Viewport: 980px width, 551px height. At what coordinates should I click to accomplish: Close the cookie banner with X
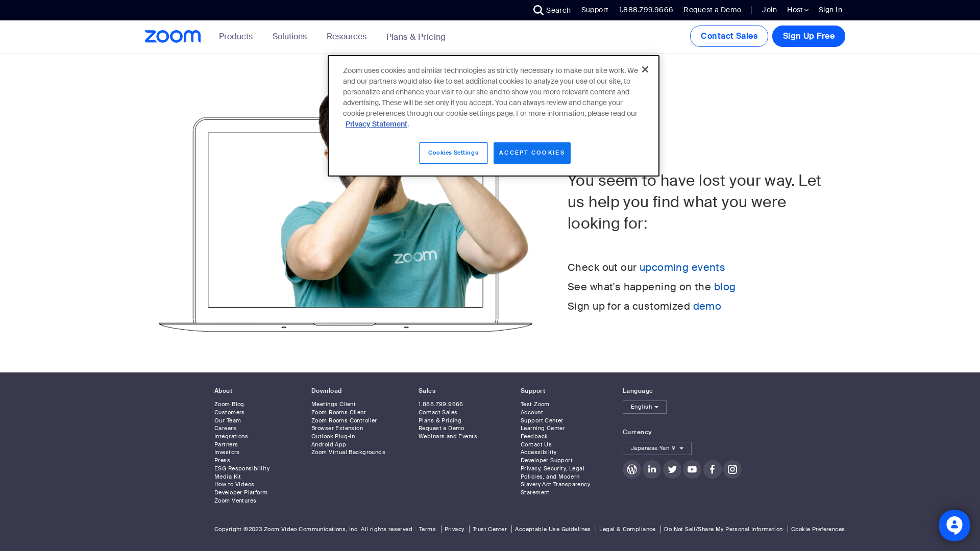click(x=645, y=69)
